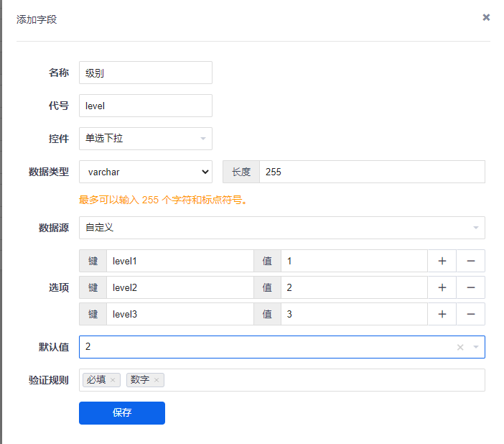504x444 pixels.
Task: Remove the 数字 validation tag
Action: (x=157, y=380)
